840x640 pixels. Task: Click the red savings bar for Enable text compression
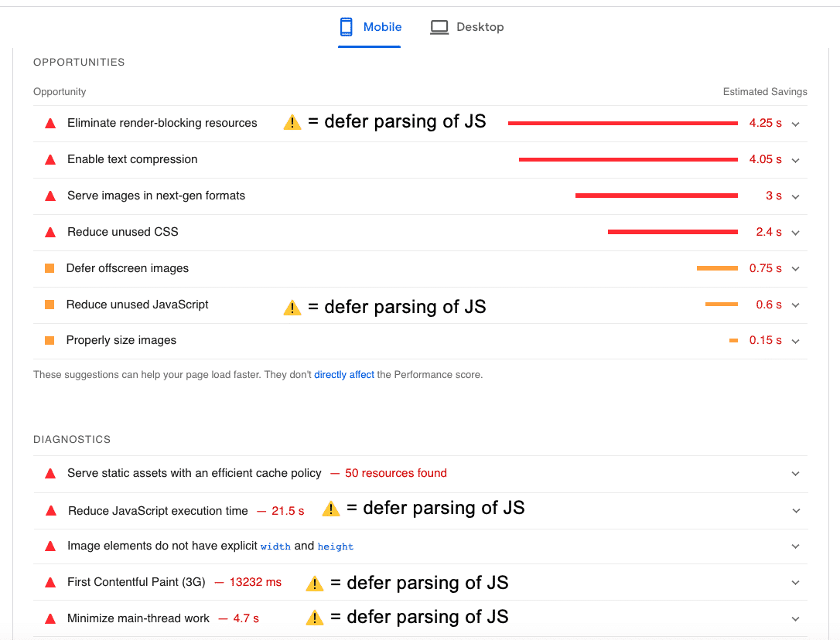[x=628, y=159]
